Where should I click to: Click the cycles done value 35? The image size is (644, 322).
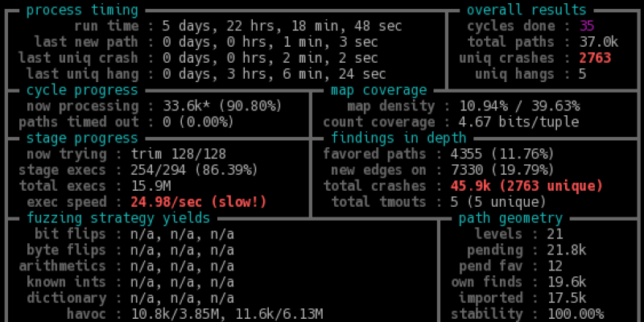587,26
